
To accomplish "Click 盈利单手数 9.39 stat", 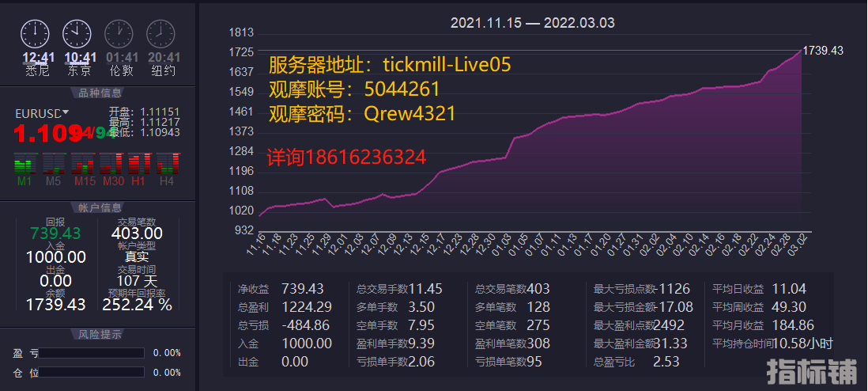I will point(395,344).
